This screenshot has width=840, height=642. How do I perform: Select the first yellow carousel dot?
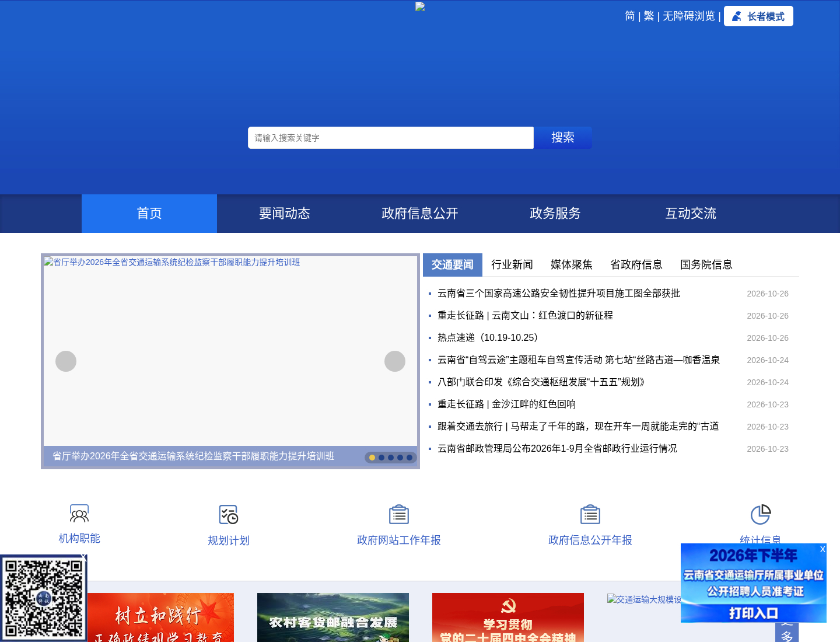click(x=372, y=458)
